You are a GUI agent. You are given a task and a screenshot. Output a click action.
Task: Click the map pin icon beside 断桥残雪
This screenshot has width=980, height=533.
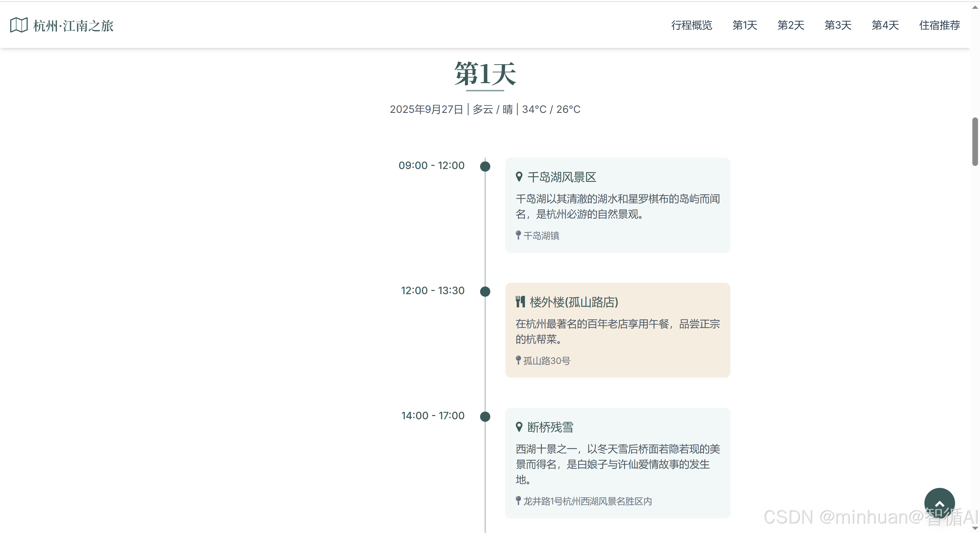click(519, 427)
